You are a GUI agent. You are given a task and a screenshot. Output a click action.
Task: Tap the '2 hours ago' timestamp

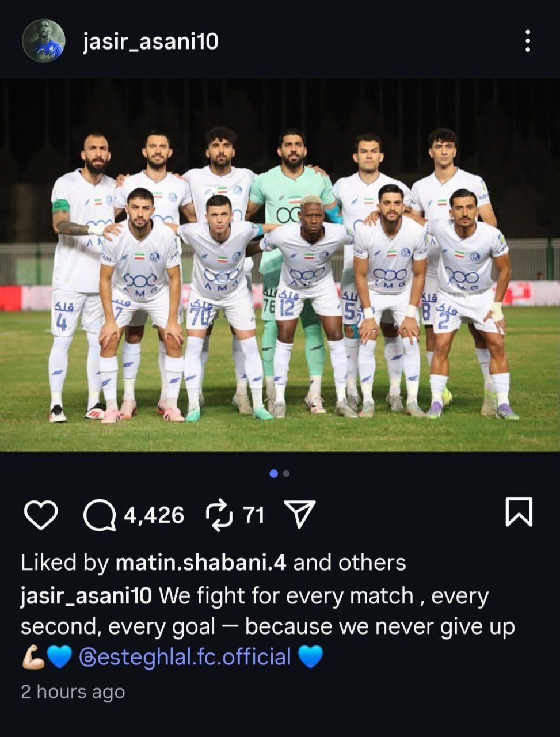(73, 692)
